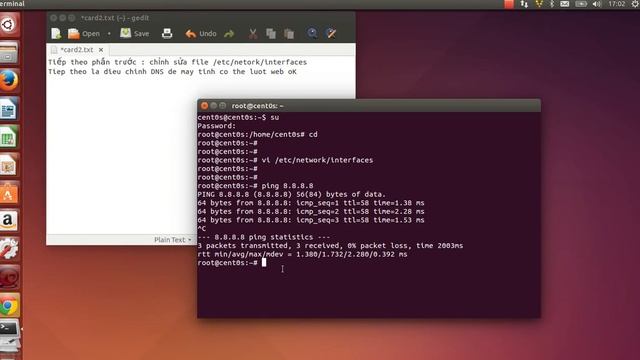Open Amazon from the launcher
The height and width of the screenshot is (360, 640).
[9, 221]
